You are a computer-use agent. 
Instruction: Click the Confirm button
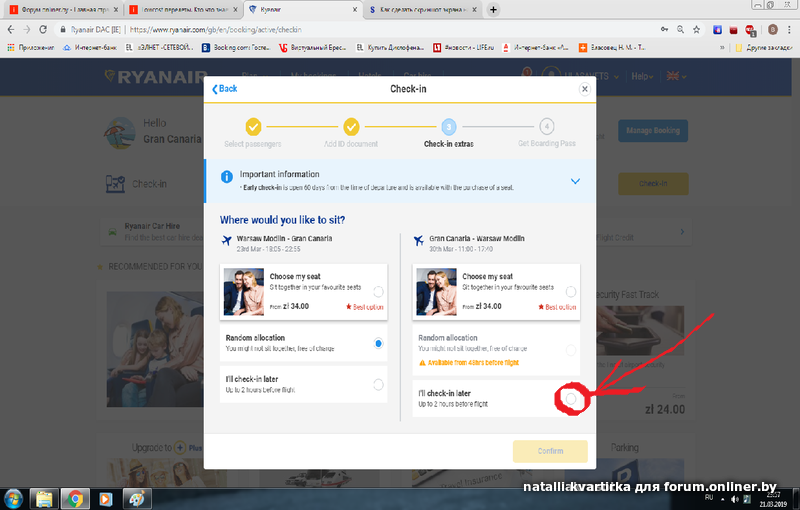pyautogui.click(x=550, y=451)
